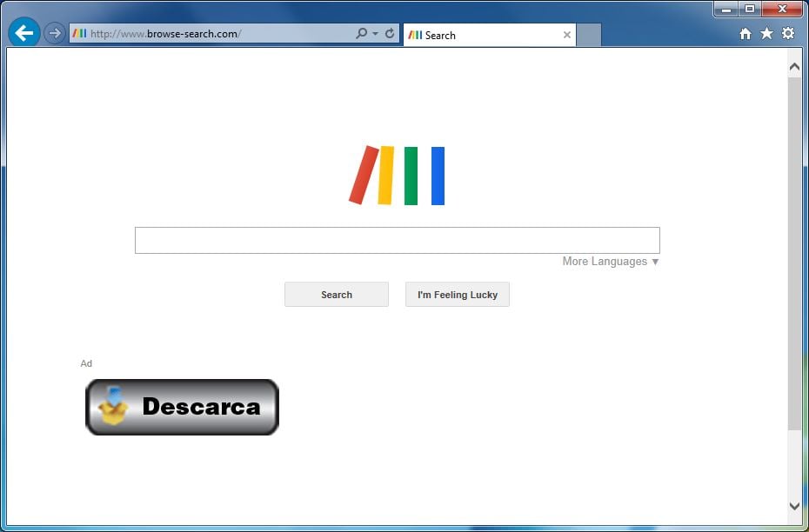
Task: Click the scrollbar up arrow
Action: pyautogui.click(x=794, y=67)
